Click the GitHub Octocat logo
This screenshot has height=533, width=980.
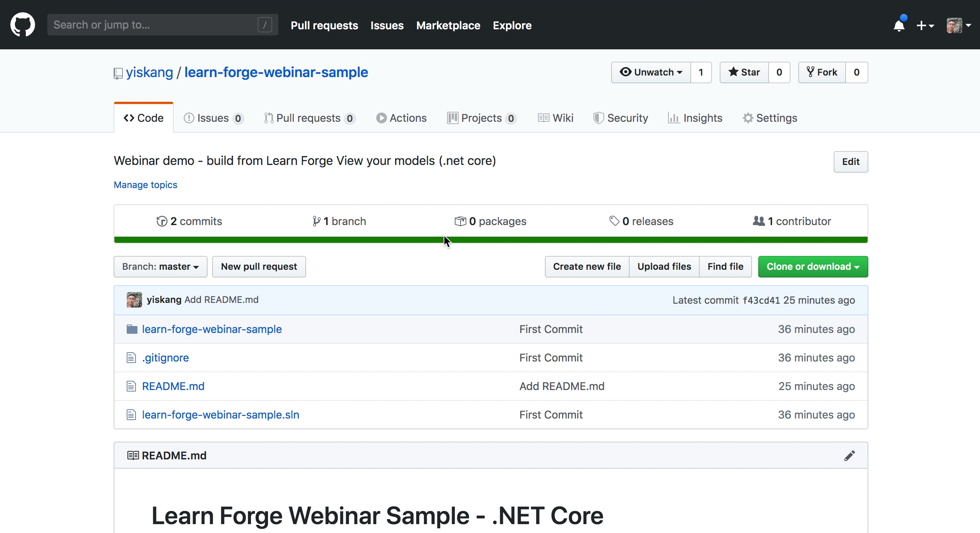pyautogui.click(x=23, y=25)
